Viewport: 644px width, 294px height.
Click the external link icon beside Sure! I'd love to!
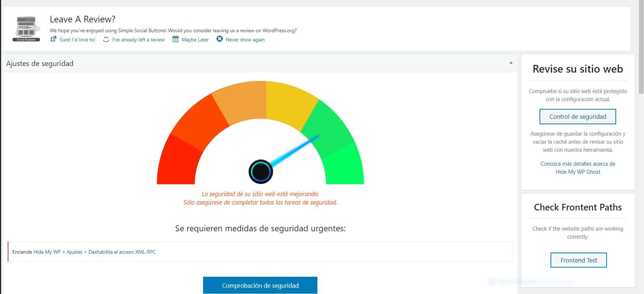pos(54,39)
